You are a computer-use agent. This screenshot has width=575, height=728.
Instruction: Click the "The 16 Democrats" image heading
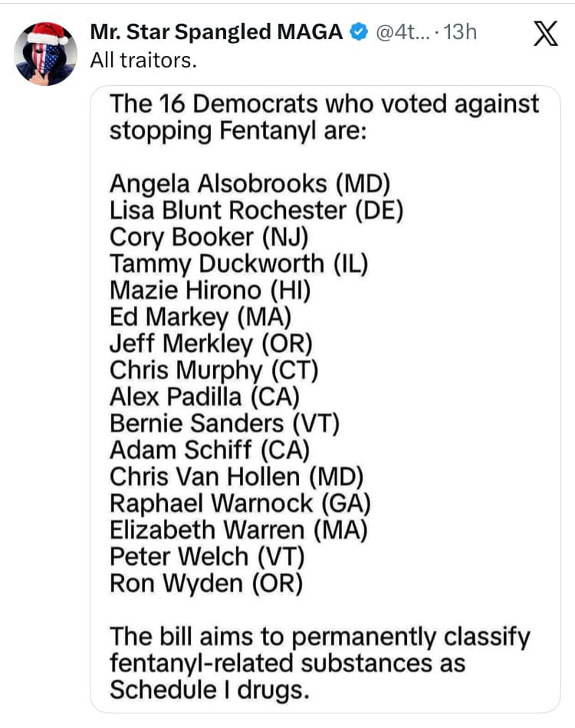[324, 117]
